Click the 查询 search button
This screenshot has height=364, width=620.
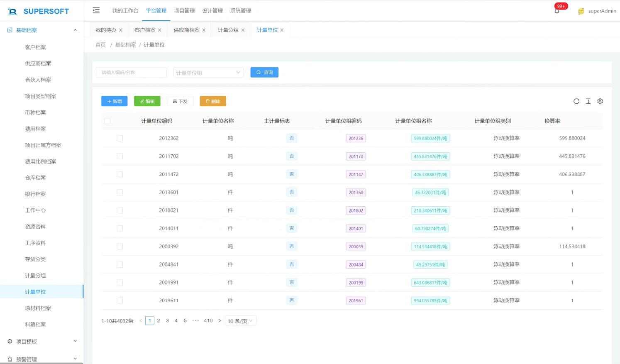(x=264, y=72)
